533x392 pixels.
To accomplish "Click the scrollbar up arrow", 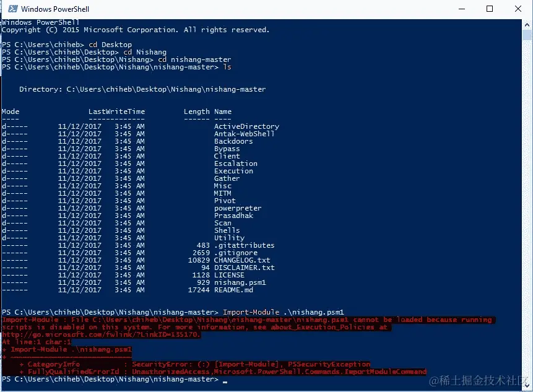I will 527,25.
